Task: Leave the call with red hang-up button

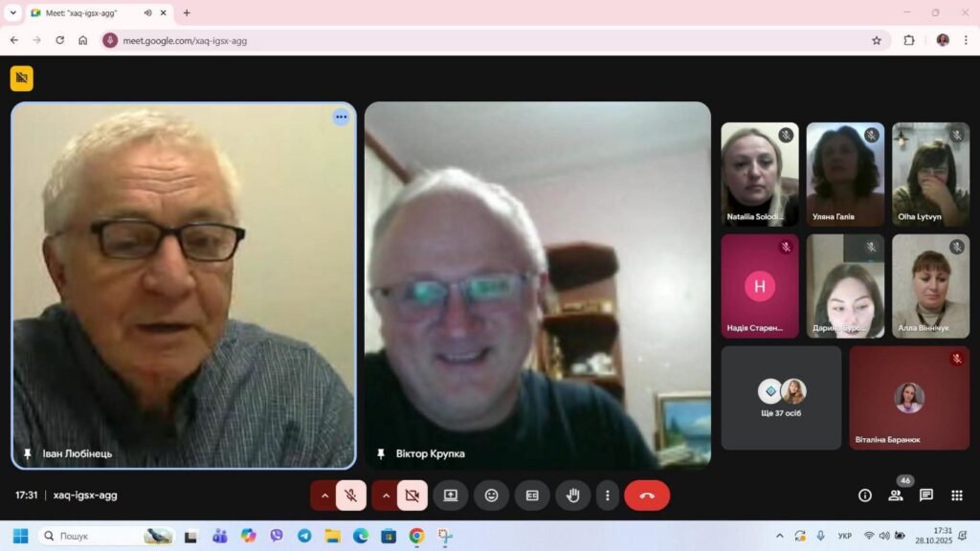Action: (x=647, y=496)
